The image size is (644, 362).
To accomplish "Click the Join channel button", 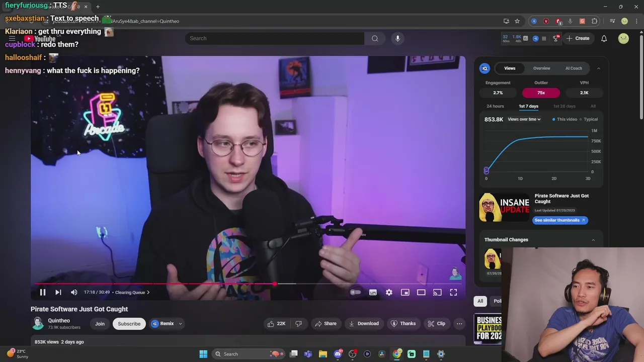I will 100,324.
